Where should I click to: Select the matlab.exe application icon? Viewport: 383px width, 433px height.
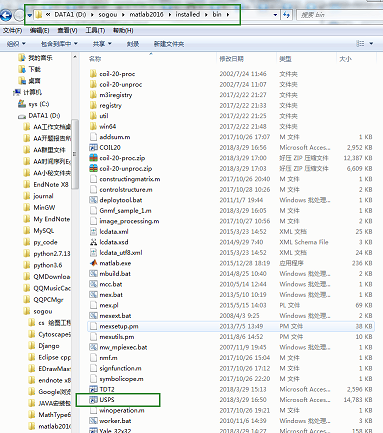(x=93, y=263)
